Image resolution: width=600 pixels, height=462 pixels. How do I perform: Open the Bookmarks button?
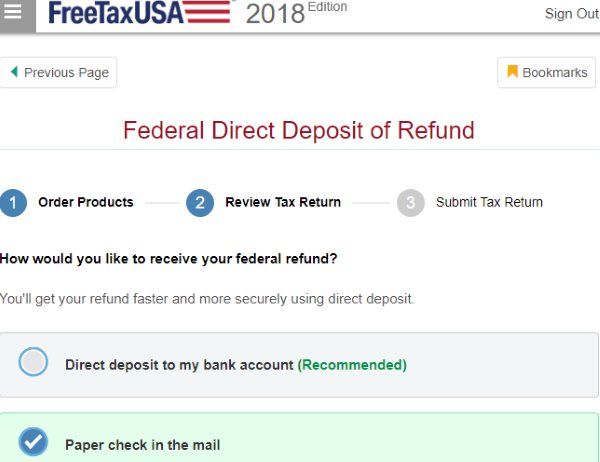(546, 72)
